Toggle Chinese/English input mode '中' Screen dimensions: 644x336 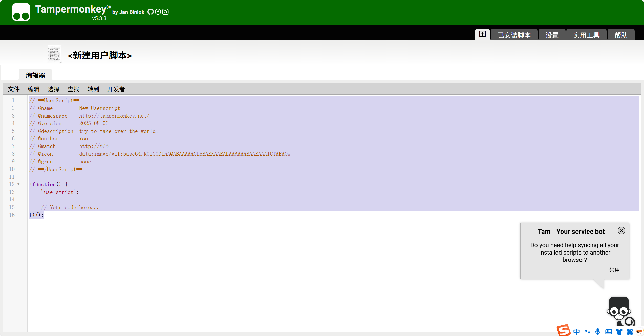pos(577,331)
